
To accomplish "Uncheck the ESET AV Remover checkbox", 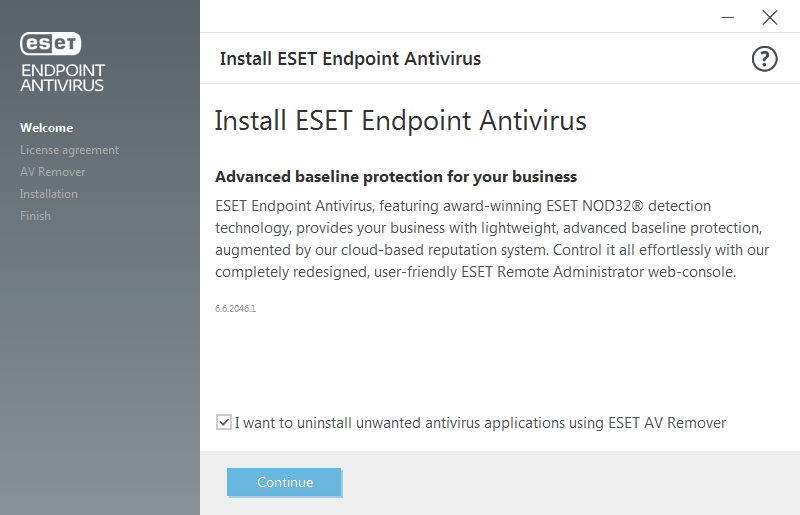I will (x=223, y=423).
